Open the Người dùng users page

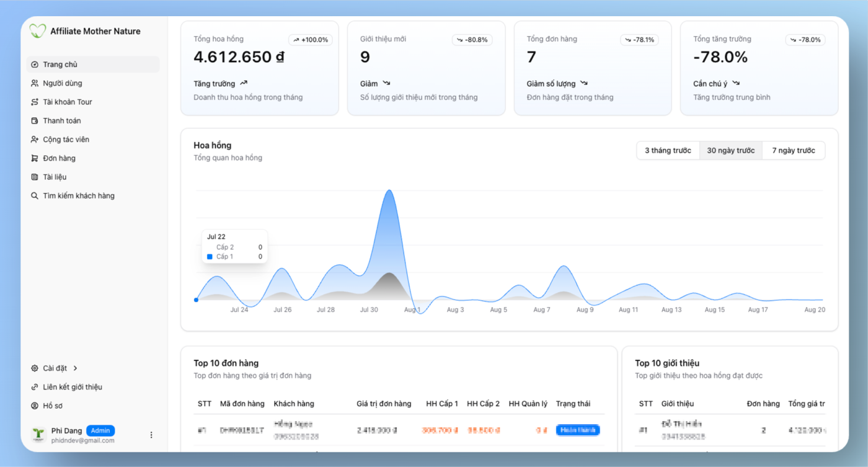click(x=93, y=83)
